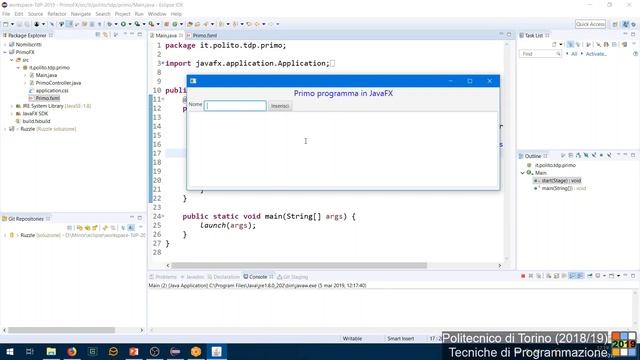Open the Run button dropdown arrow

click(130, 24)
